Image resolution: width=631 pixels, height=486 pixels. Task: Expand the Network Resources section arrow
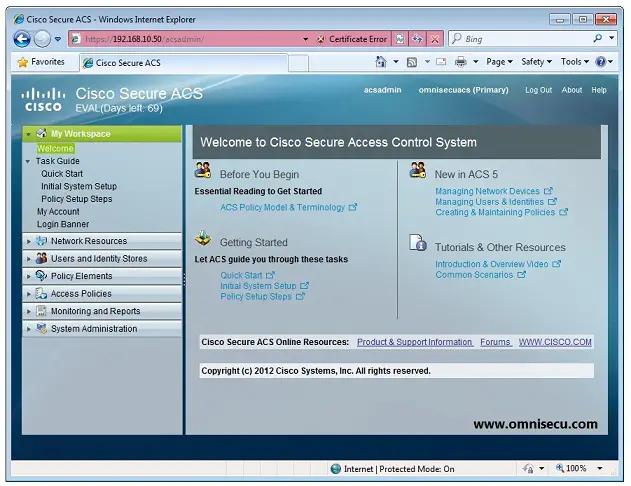(29, 241)
